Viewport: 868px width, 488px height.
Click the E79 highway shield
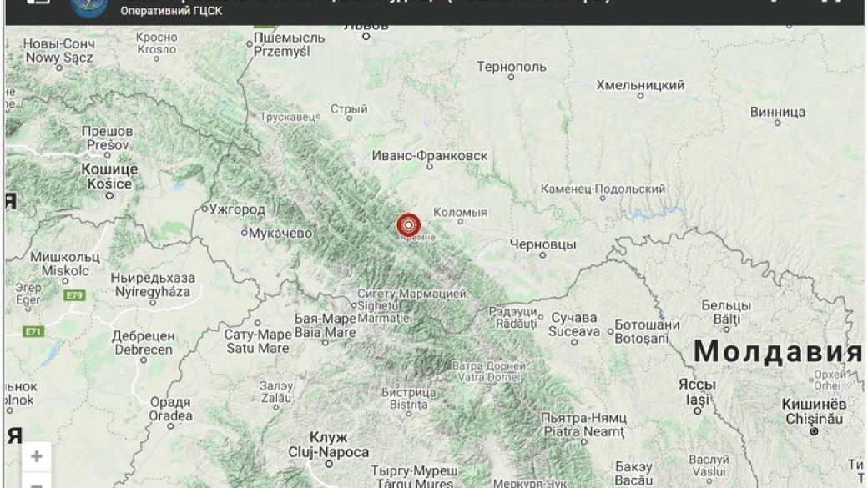point(75,295)
